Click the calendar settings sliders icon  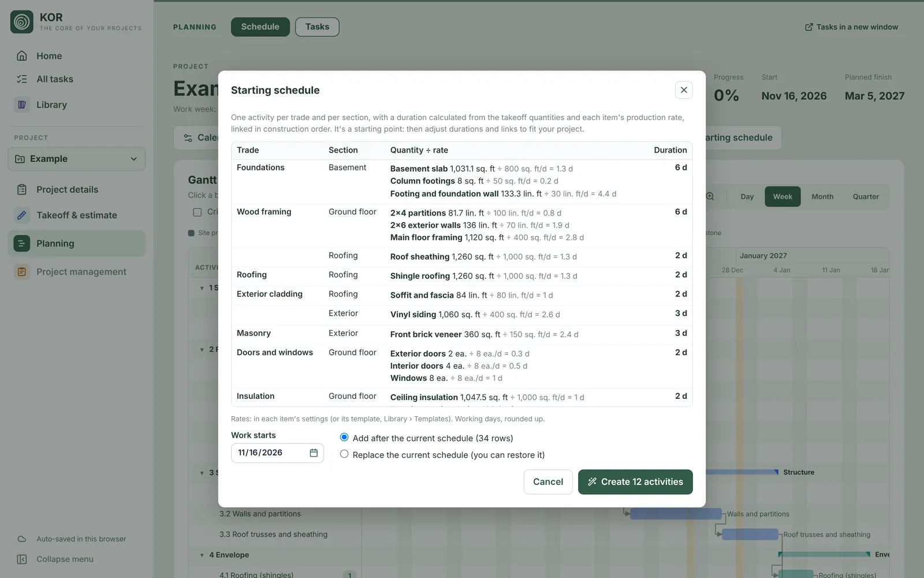click(188, 138)
